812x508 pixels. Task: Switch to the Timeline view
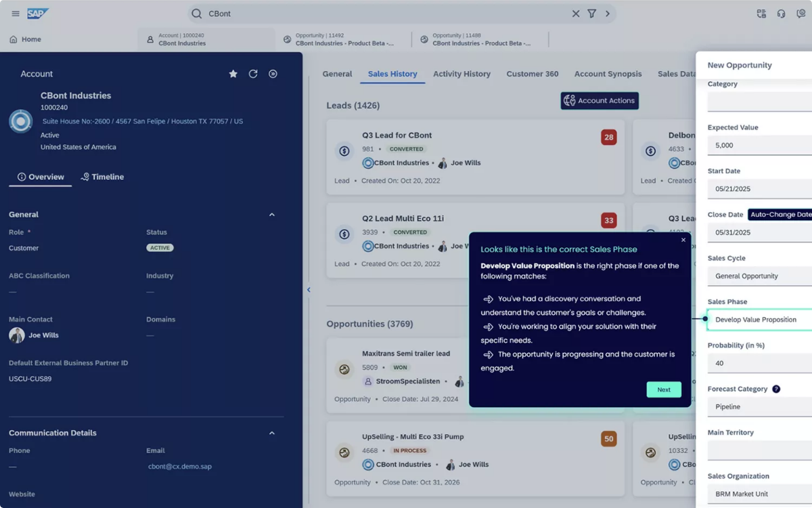tap(102, 177)
